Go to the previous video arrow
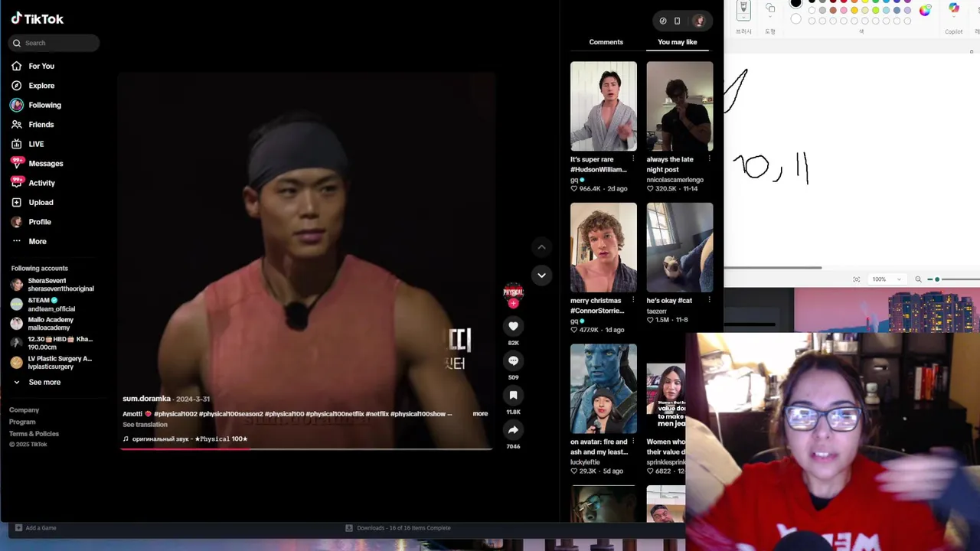 (541, 247)
